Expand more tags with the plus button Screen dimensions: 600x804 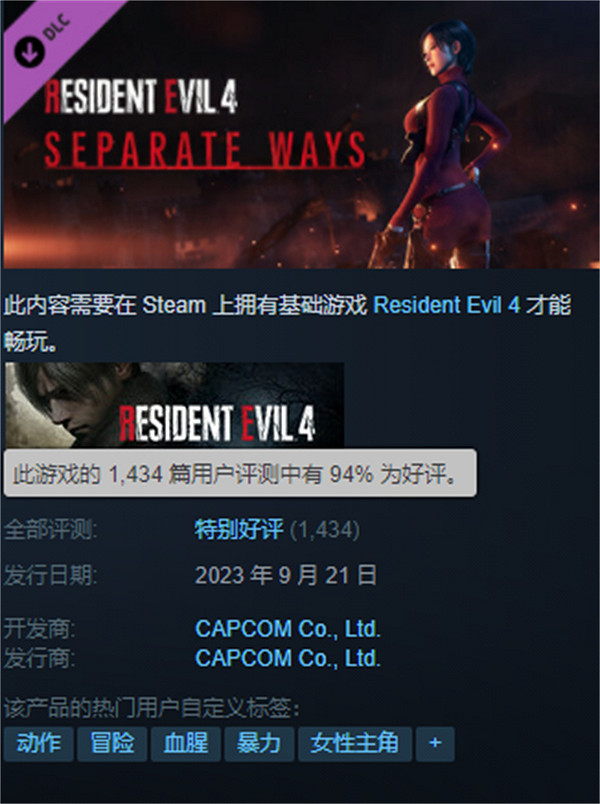435,743
